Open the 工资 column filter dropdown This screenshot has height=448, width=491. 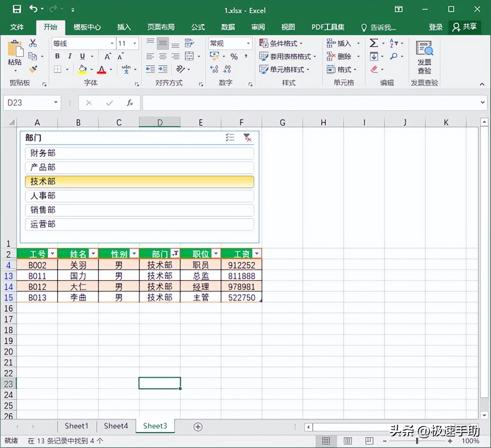pos(257,254)
